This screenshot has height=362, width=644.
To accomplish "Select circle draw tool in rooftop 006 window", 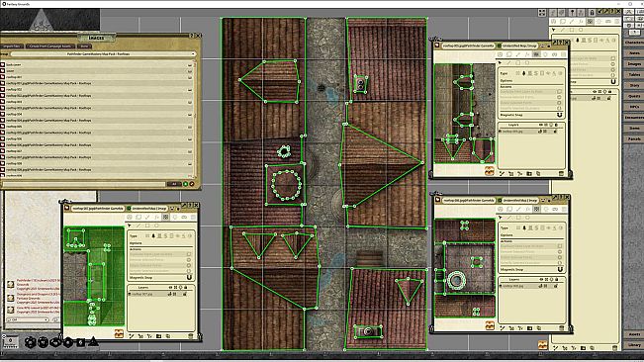I will pyautogui.click(x=527, y=218).
